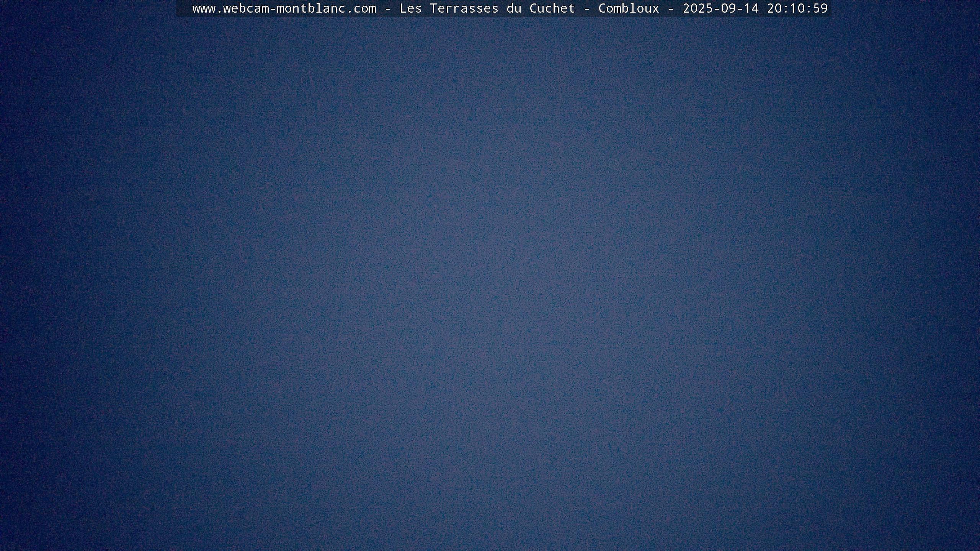Screen dimensions: 980x551
Task: Click the word Les in the caption
Action: 410,8
